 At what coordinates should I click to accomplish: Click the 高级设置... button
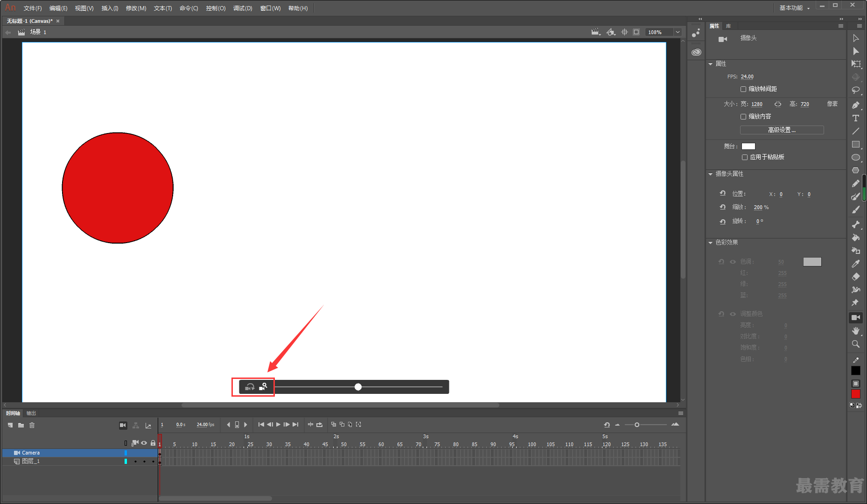pyautogui.click(x=782, y=130)
